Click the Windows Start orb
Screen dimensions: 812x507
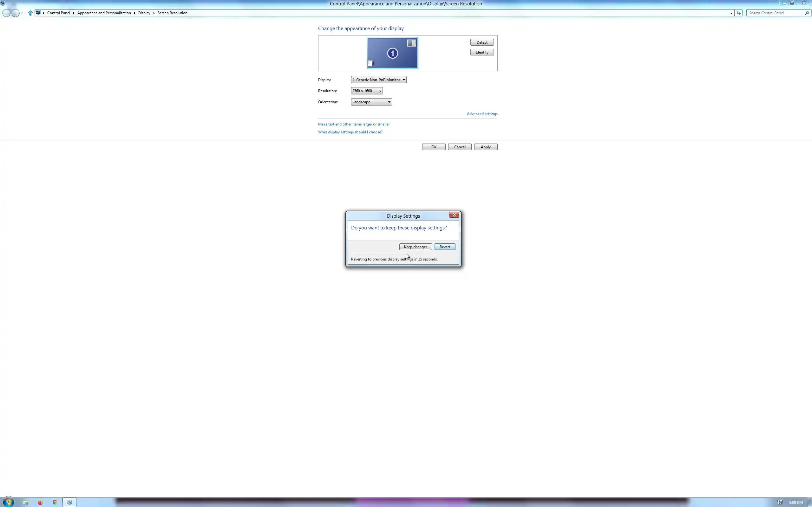[x=8, y=502]
